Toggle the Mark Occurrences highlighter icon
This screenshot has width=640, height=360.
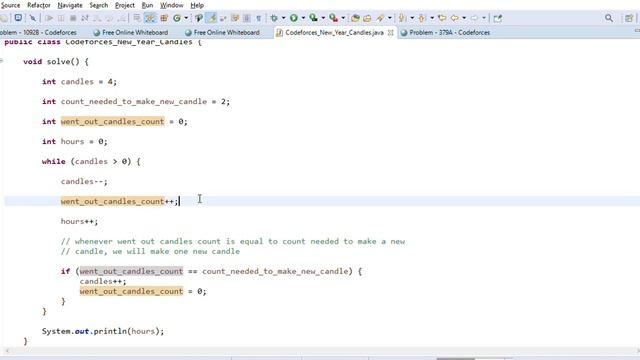211,18
